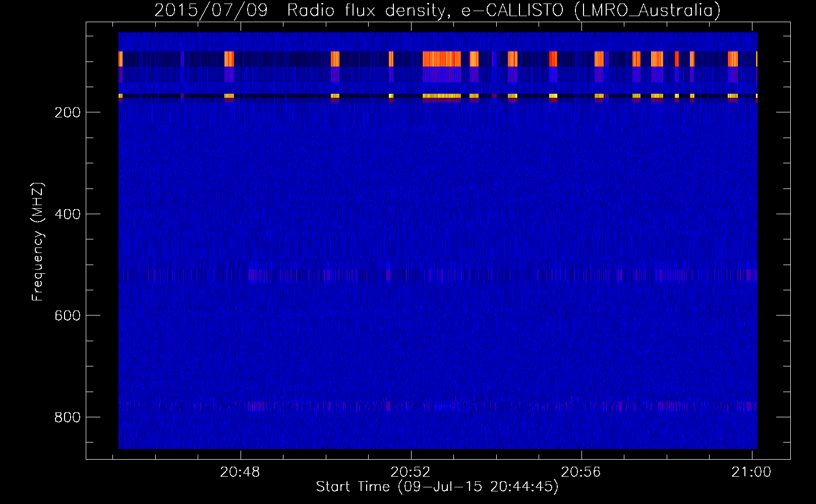The width and height of the screenshot is (816, 504).
Task: Click the 21:00 time tick label
Action: click(752, 472)
